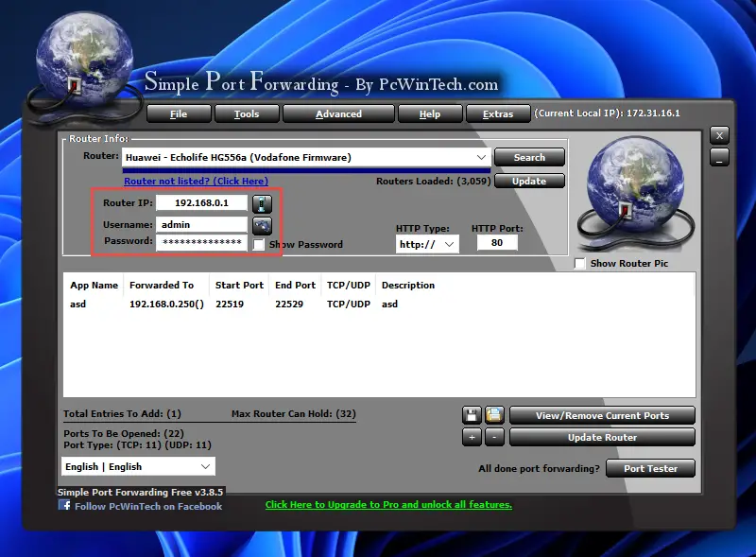The width and height of the screenshot is (756, 557).
Task: Click into the Username field
Action: click(x=201, y=224)
